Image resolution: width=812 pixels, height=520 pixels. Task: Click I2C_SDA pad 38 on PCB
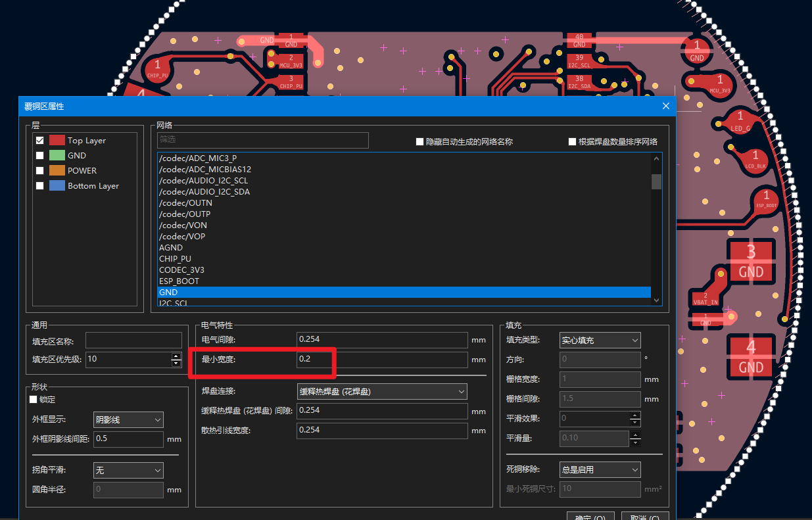(x=579, y=82)
